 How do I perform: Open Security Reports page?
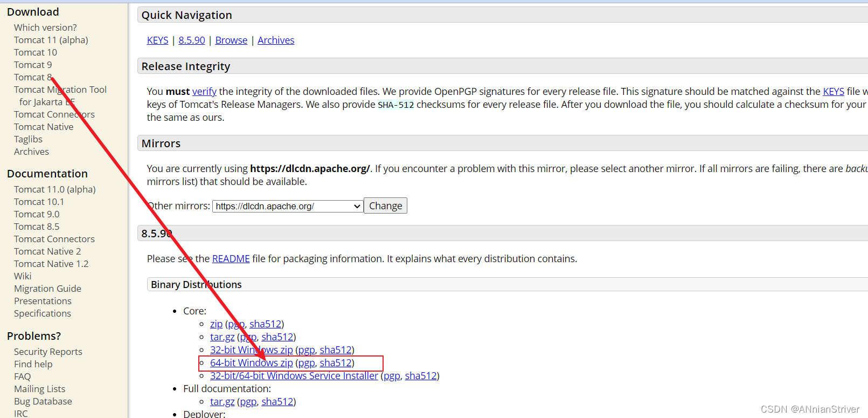[x=48, y=352]
